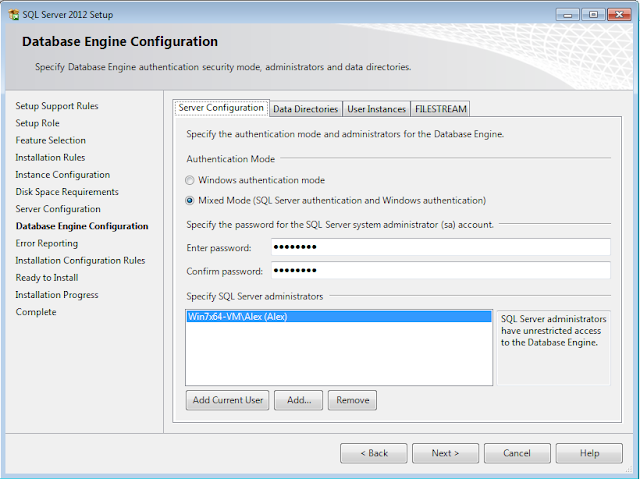Switch to the Server Configuration tab

[x=221, y=108]
